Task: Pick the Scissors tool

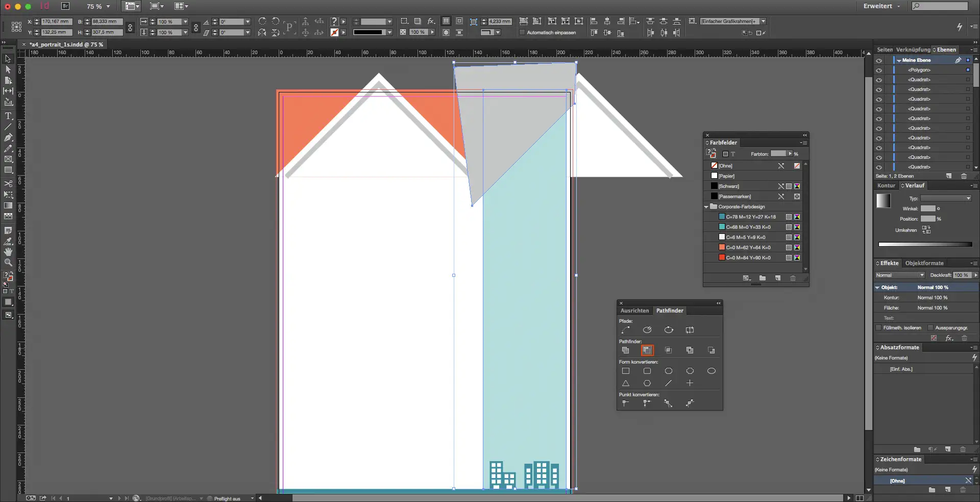Action: (x=8, y=183)
